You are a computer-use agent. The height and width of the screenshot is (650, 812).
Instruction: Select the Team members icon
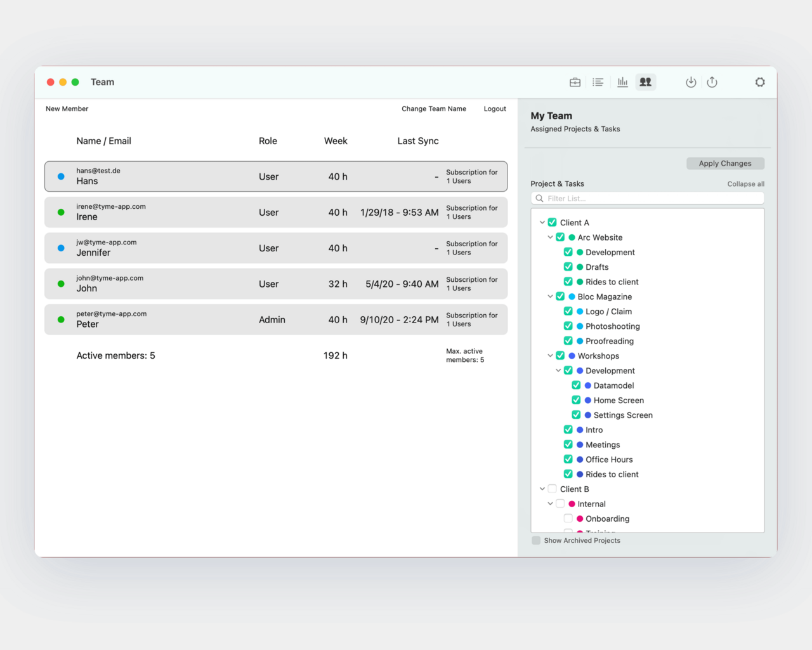coord(645,82)
